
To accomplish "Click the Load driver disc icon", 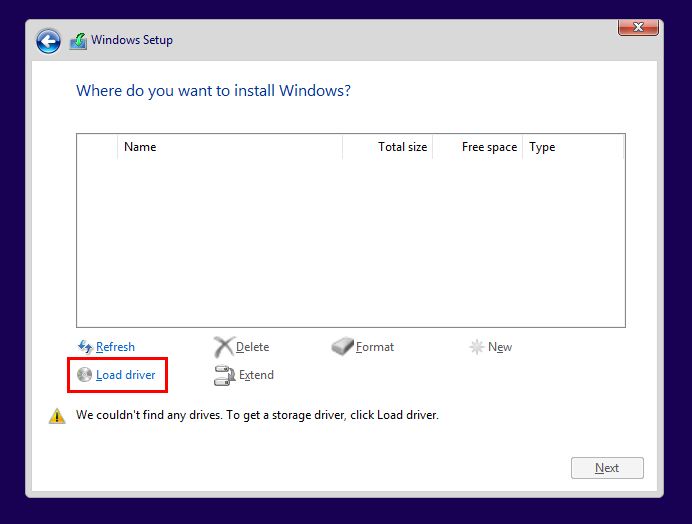I will pyautogui.click(x=85, y=375).
